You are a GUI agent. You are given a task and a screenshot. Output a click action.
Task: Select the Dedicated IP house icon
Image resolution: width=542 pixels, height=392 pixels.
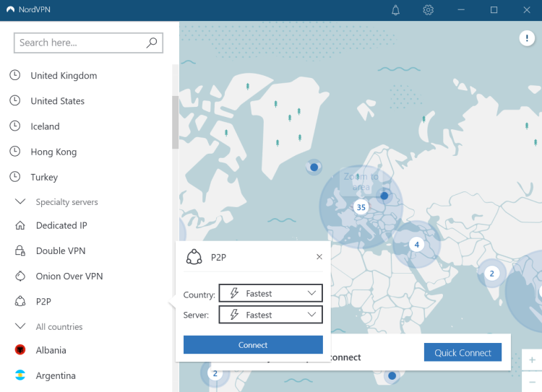click(20, 225)
